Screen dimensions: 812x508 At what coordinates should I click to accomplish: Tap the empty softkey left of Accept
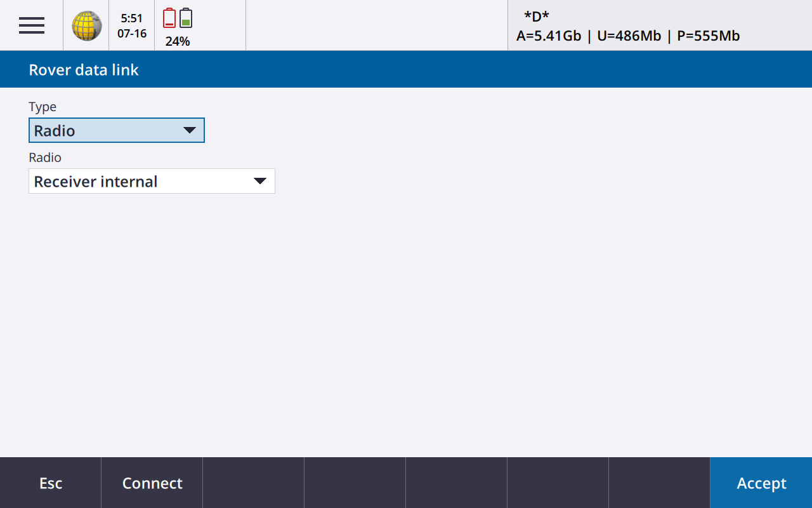(x=659, y=483)
